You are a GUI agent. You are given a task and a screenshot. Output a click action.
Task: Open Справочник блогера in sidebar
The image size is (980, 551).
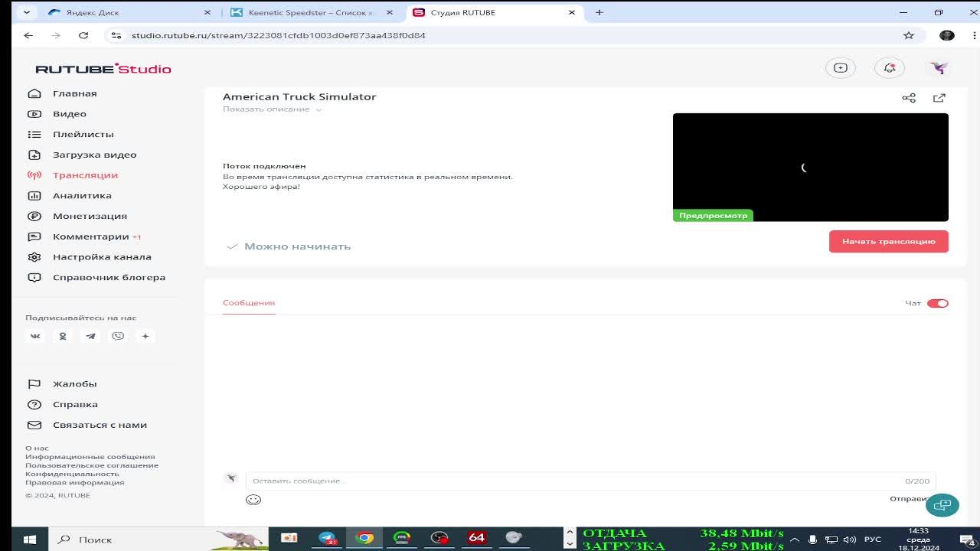[x=109, y=277]
